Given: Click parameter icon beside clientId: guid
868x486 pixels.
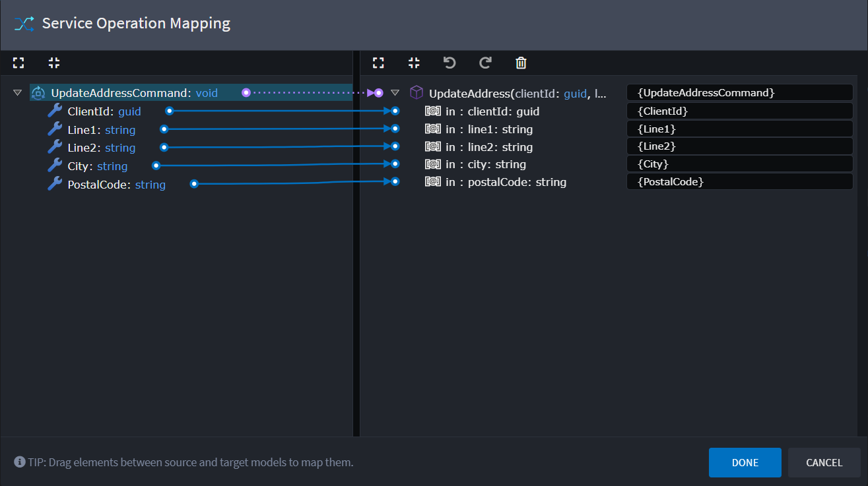Looking at the screenshot, I should [432, 111].
